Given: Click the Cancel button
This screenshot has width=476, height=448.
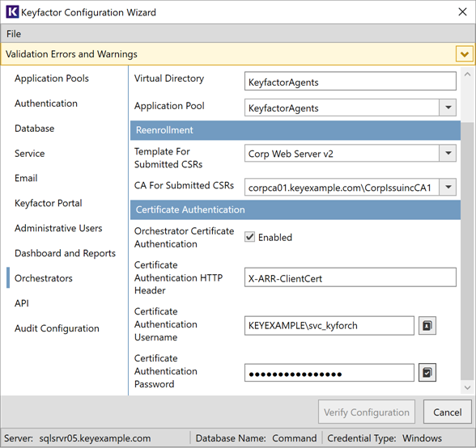Looking at the screenshot, I should point(448,412).
